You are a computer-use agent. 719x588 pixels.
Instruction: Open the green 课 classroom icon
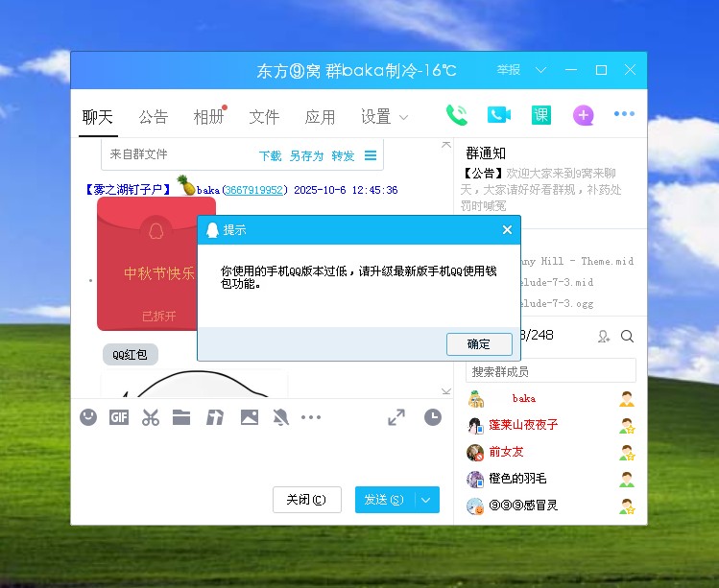(541, 114)
